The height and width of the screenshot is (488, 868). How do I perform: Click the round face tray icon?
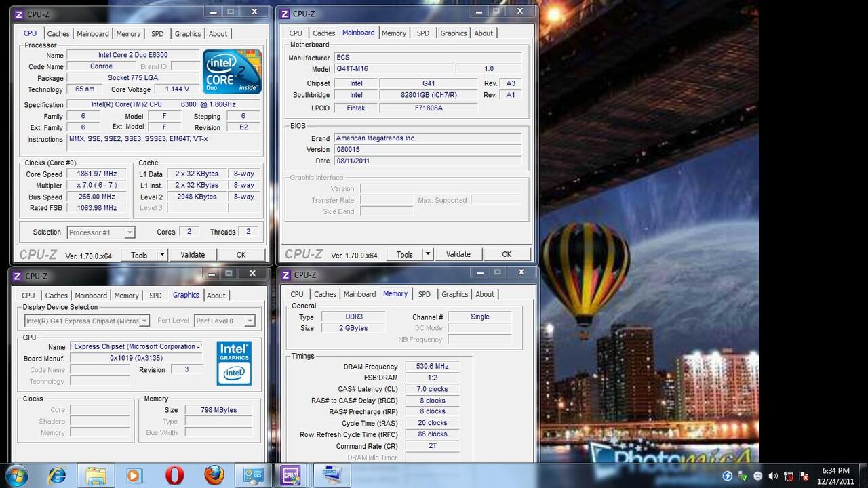(x=758, y=476)
